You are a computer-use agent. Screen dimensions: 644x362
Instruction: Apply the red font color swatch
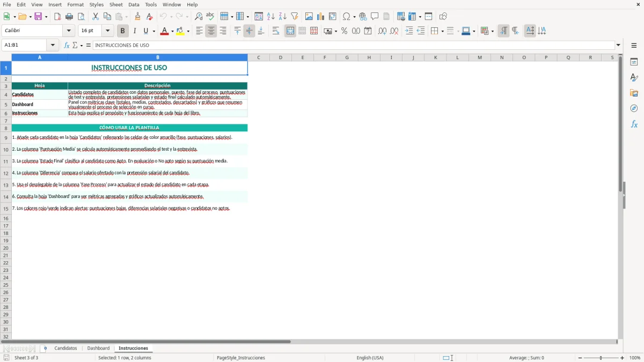coord(164,31)
